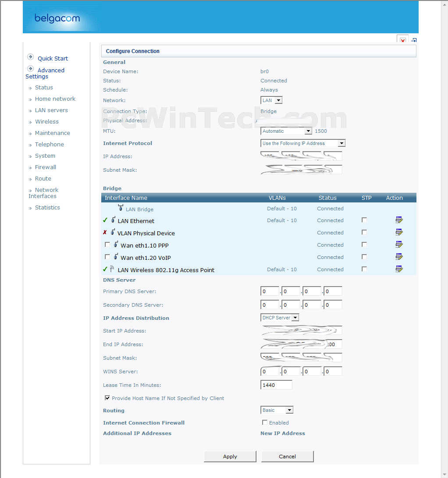Viewport: 448px width, 478px height.
Task: Open the Quick Start link
Action: [x=53, y=58]
